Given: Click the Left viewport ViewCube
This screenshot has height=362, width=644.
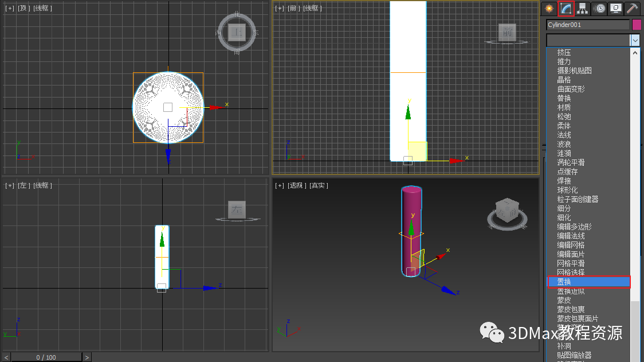Looking at the screenshot, I should (237, 210).
